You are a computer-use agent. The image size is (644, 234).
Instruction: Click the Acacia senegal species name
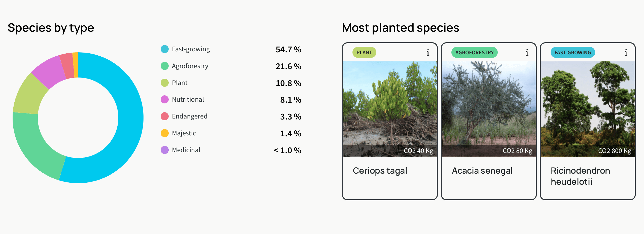point(482,171)
